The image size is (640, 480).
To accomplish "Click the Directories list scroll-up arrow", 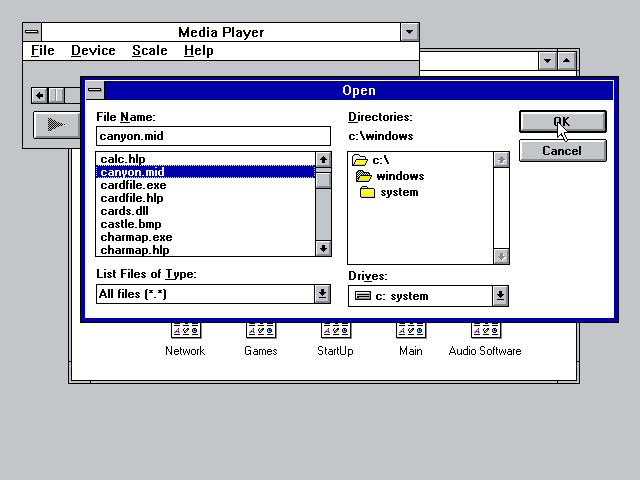I will point(501,160).
